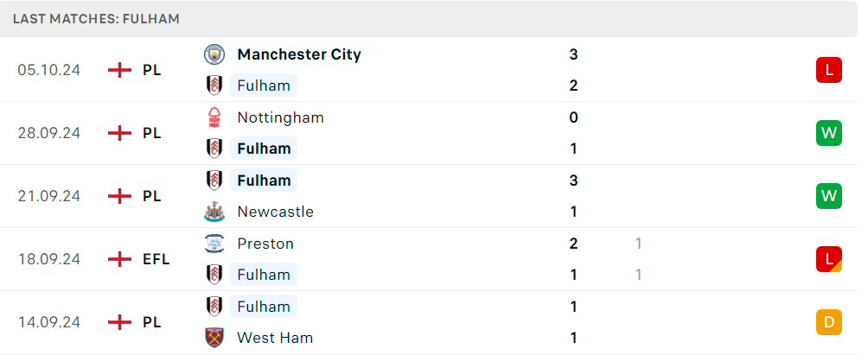Click the England flag next to EFL

click(x=119, y=259)
